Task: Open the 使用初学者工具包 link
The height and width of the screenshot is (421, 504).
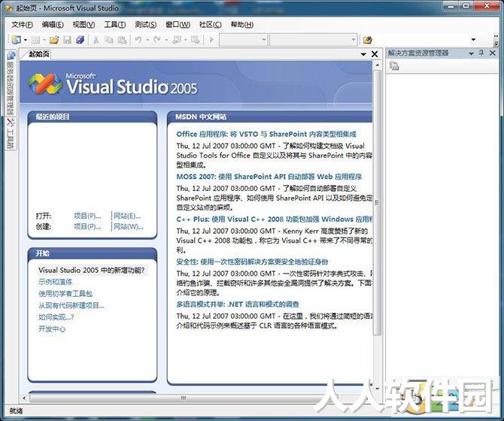Action: pyautogui.click(x=65, y=293)
